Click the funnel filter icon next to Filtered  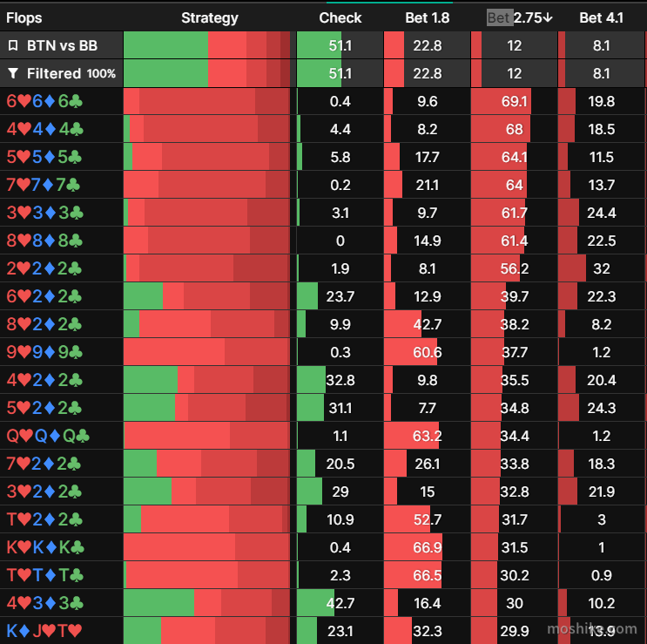click(x=13, y=73)
